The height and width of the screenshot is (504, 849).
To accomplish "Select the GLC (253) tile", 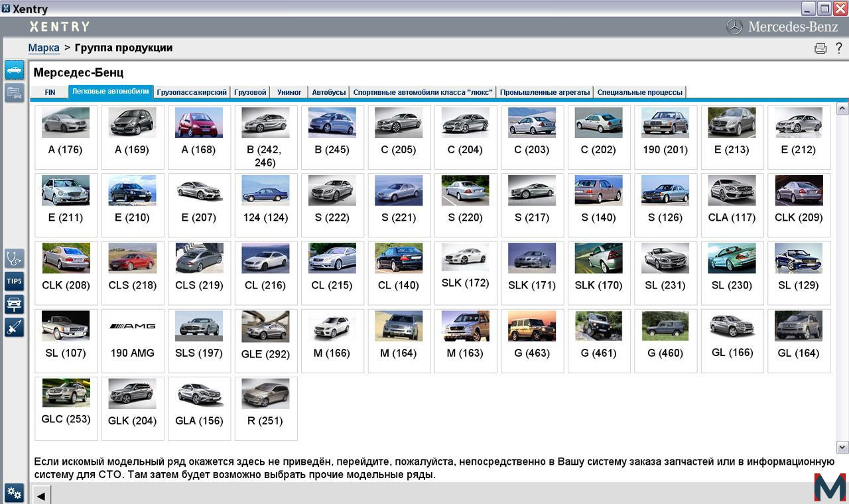I will click(66, 408).
